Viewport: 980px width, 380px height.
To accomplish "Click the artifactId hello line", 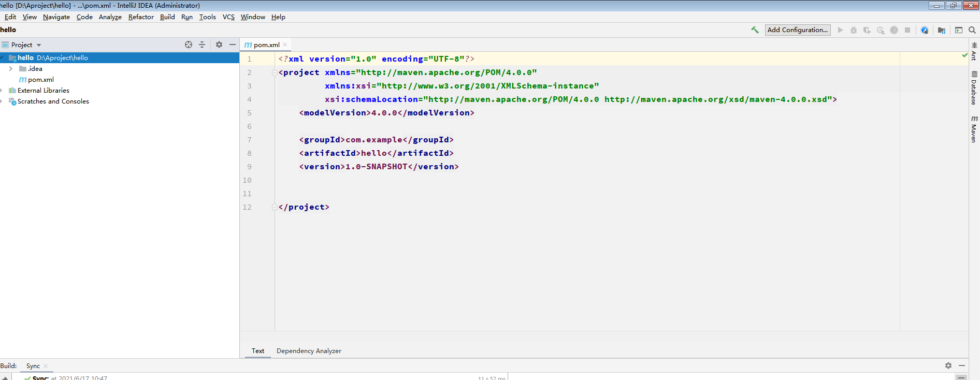I will [376, 153].
